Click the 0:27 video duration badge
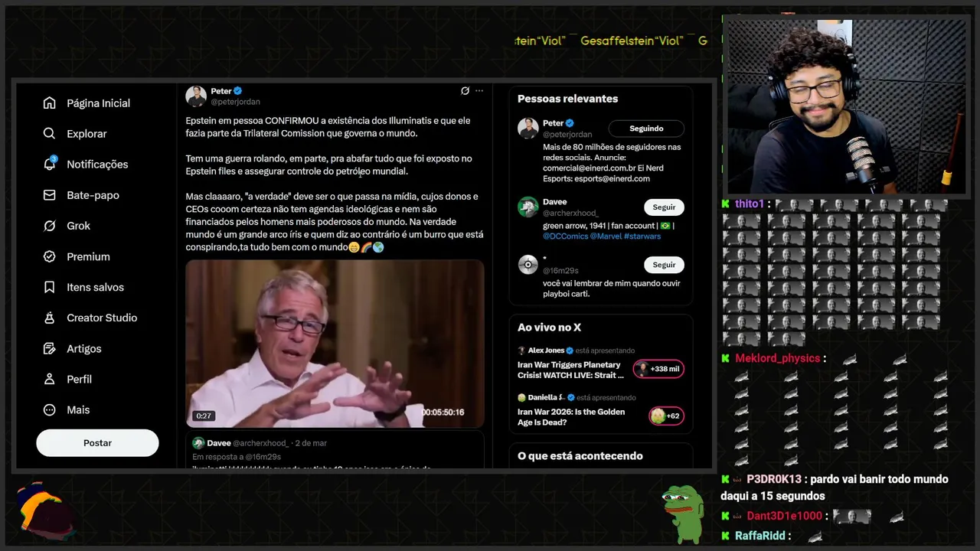This screenshot has width=980, height=551. click(x=204, y=416)
